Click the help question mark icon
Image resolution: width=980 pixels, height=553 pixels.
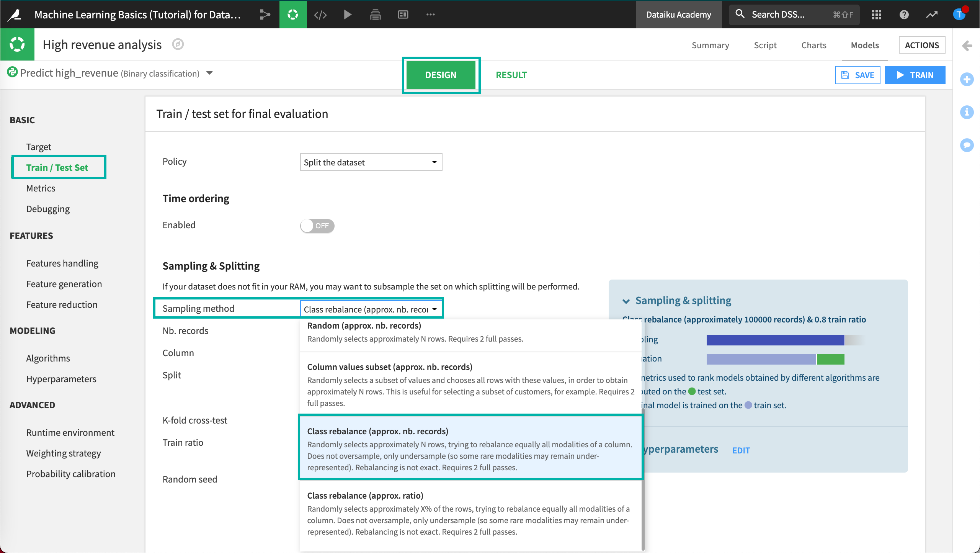(x=904, y=13)
